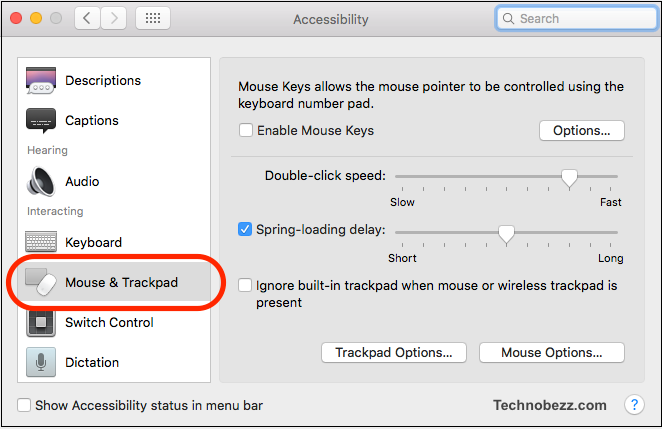Viewport: 662px width, 429px height.
Task: Enable Mouse Keys checkbox
Action: point(246,130)
